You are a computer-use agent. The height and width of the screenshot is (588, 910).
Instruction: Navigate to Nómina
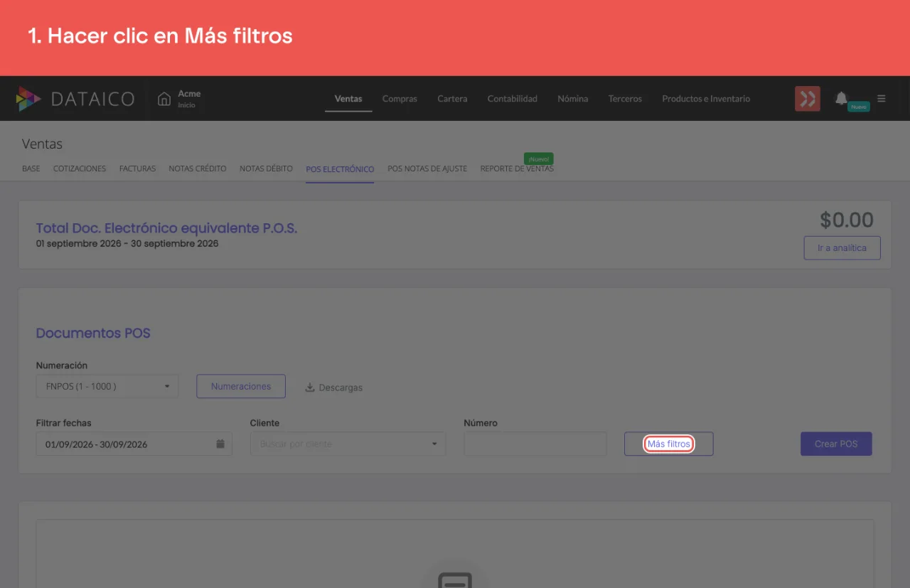click(x=573, y=99)
